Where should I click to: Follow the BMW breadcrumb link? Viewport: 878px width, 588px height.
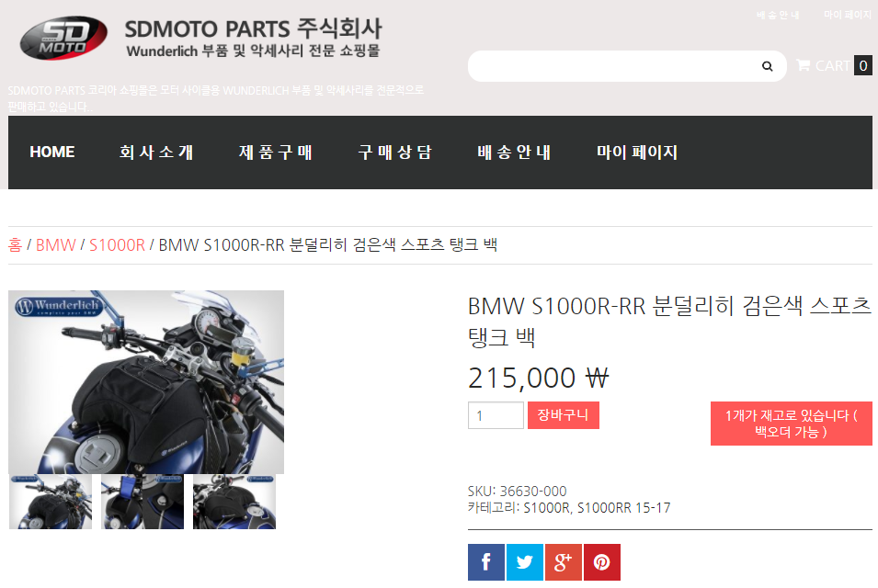[55, 245]
